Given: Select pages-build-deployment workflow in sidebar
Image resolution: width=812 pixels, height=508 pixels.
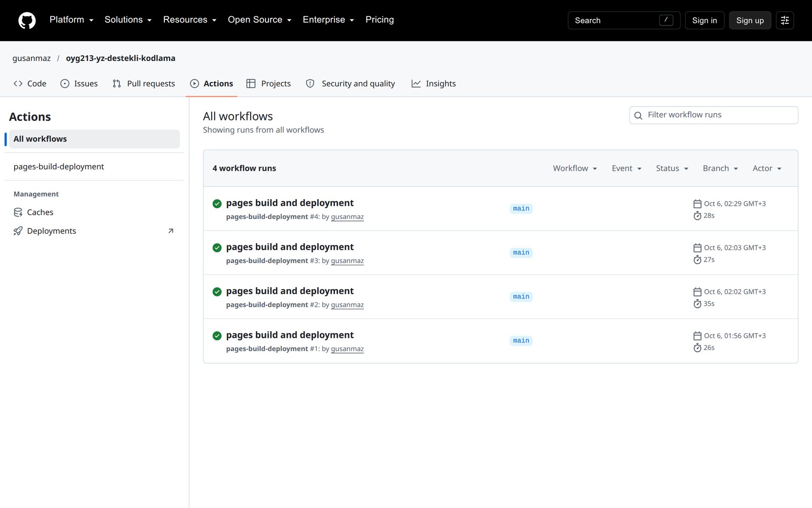Looking at the screenshot, I should tap(94, 167).
